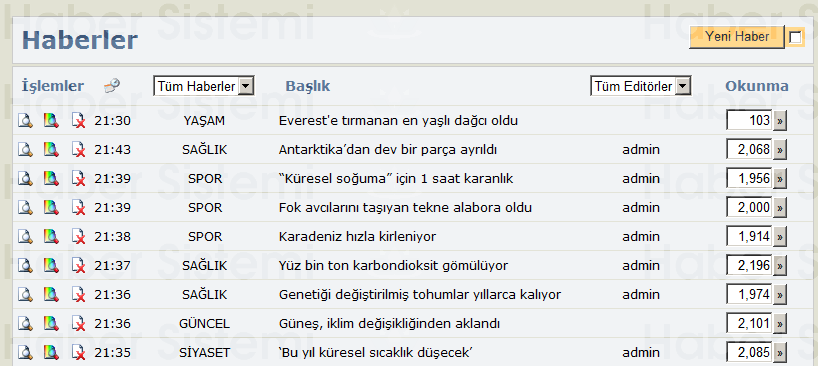The width and height of the screenshot is (818, 366).
Task: Open image editor for Antarktika'dan dev news
Action: coord(51,150)
